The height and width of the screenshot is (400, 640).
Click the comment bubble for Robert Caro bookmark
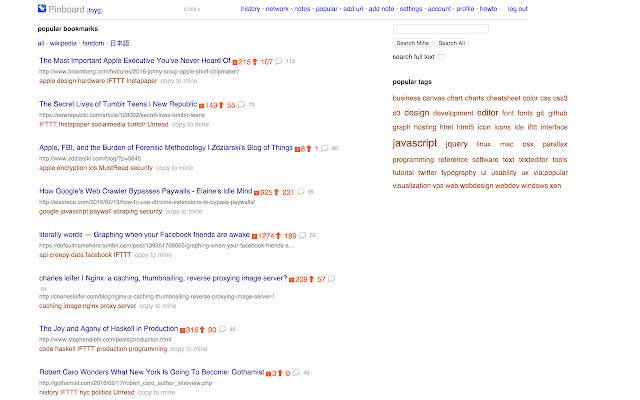[x=296, y=373]
